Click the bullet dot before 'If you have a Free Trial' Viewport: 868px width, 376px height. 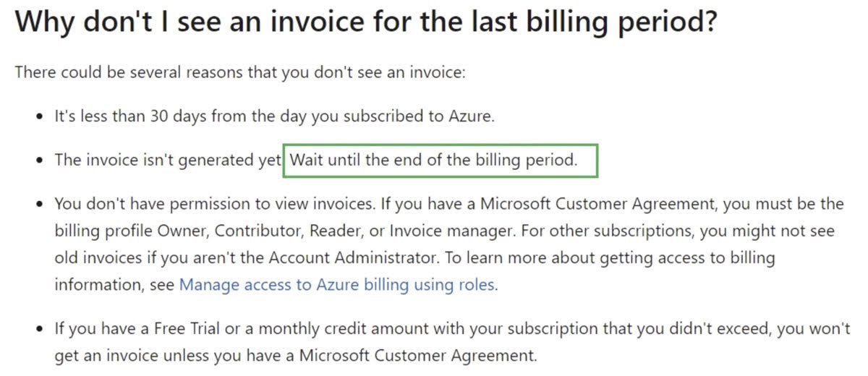click(40, 328)
